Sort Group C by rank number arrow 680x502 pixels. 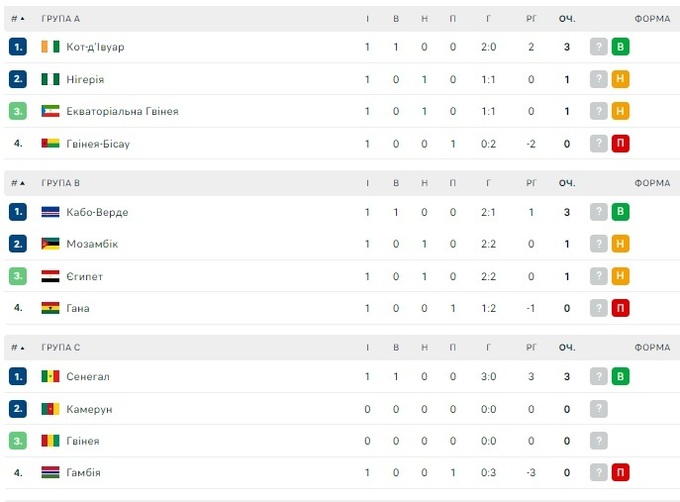point(18,348)
